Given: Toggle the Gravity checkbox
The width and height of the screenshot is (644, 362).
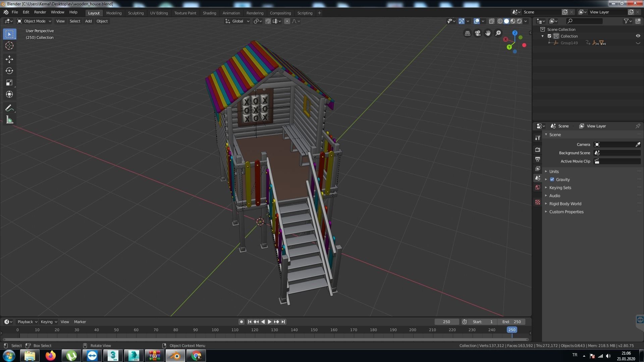Looking at the screenshot, I should [552, 180].
